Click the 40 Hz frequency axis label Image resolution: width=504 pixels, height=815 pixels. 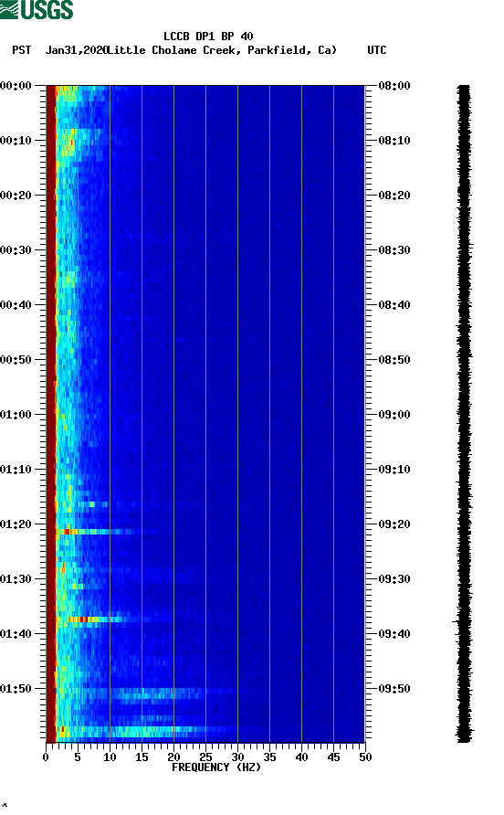click(301, 757)
